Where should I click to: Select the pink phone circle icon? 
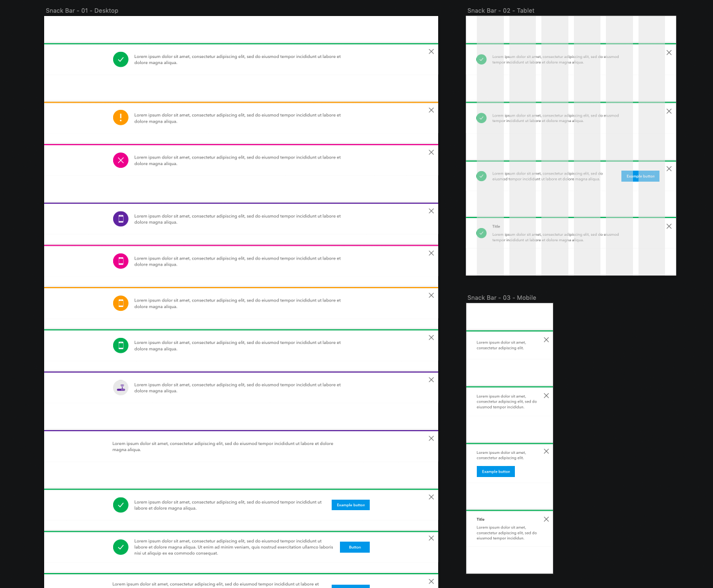point(121,261)
